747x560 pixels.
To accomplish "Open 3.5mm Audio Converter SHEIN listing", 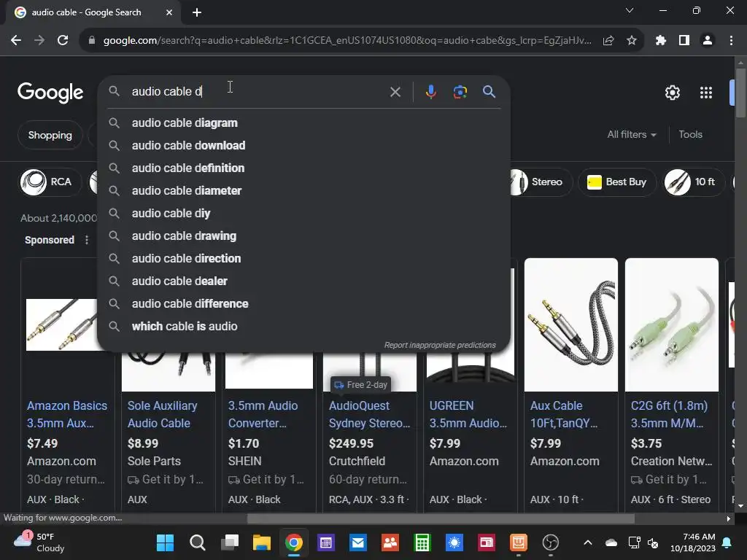I will click(x=263, y=414).
